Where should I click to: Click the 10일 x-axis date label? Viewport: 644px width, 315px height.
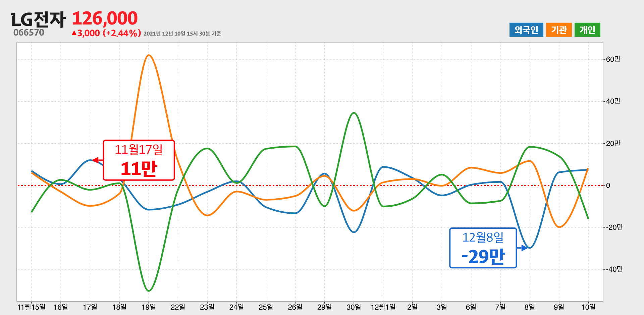tap(588, 307)
